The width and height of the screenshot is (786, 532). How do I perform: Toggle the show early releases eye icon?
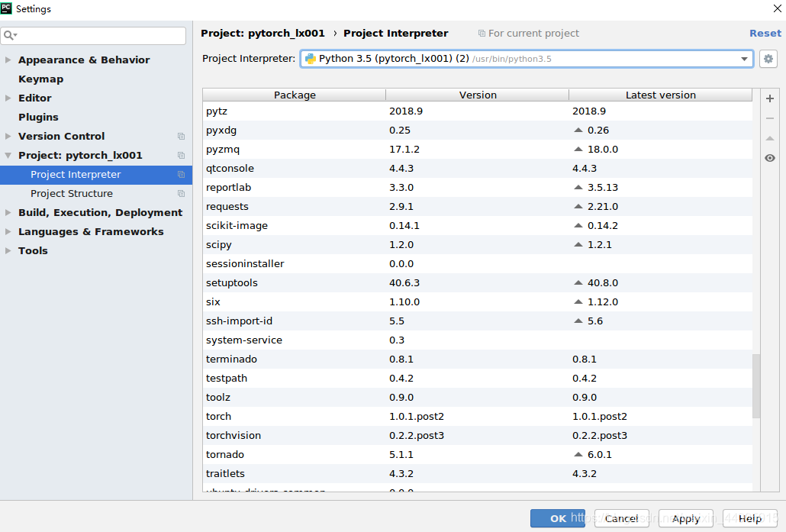[770, 158]
